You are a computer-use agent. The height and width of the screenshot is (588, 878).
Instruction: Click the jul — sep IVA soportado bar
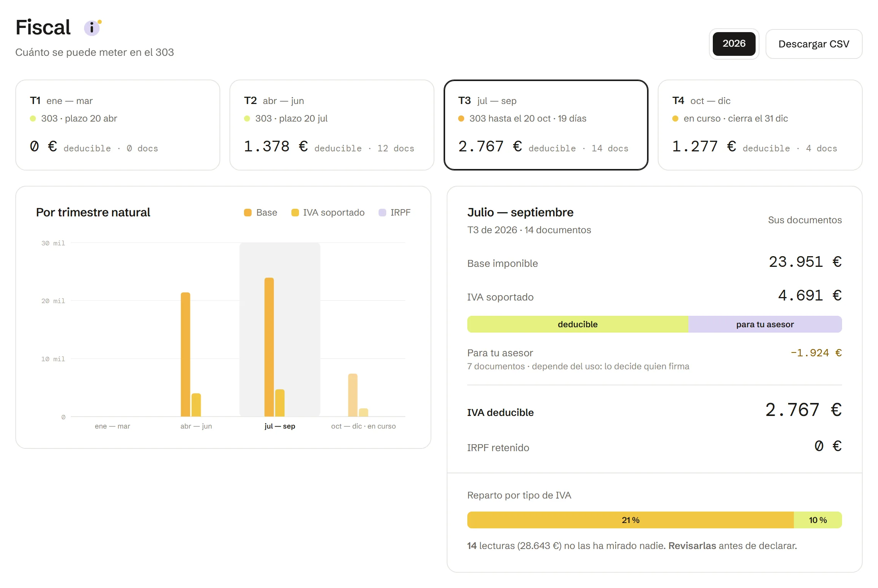[x=280, y=403]
